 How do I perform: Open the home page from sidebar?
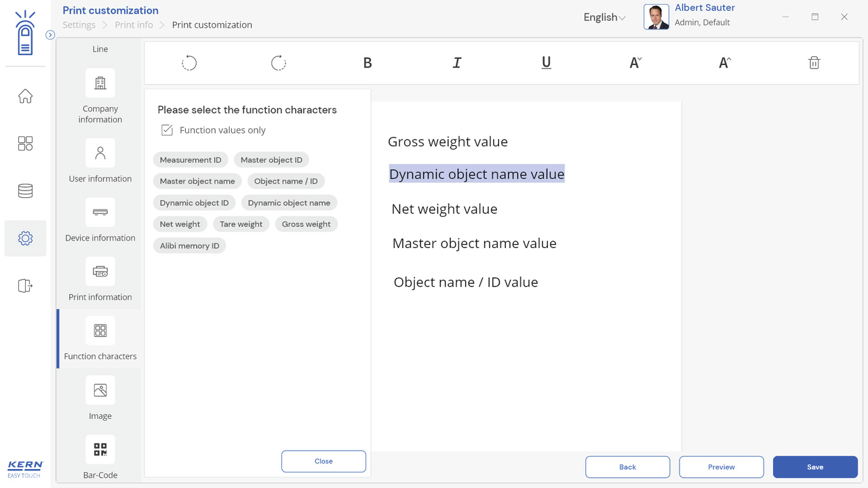click(x=25, y=96)
